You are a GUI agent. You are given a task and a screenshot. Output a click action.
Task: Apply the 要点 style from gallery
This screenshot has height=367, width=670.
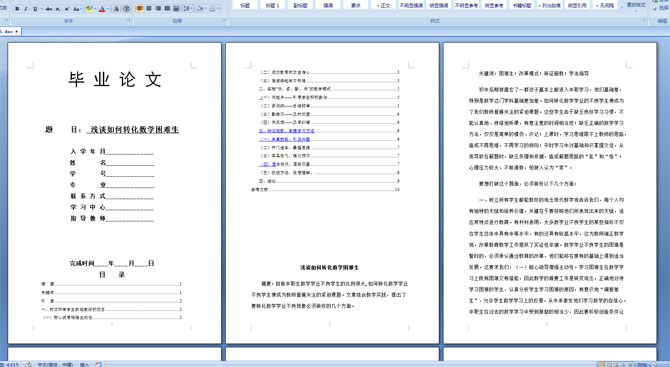[356, 5]
